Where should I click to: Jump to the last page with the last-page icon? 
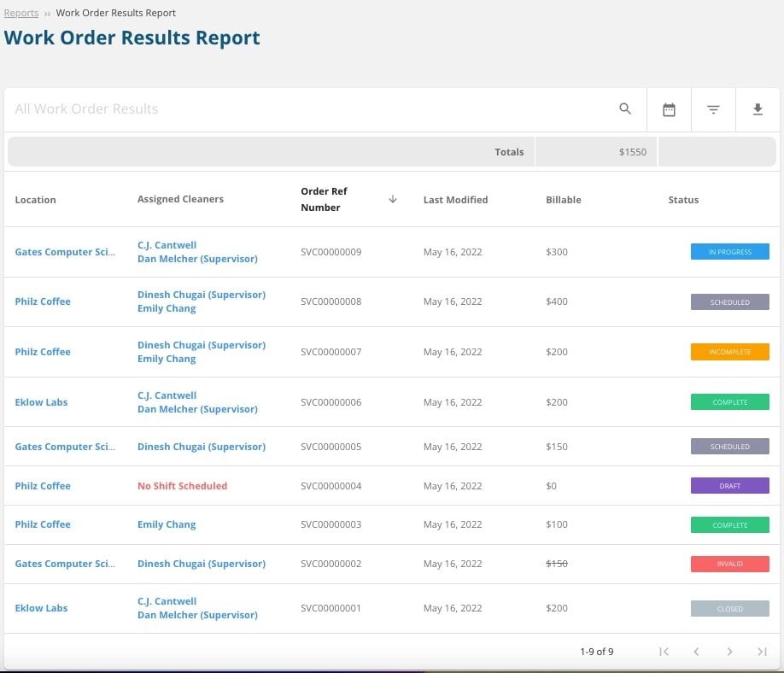point(760,652)
